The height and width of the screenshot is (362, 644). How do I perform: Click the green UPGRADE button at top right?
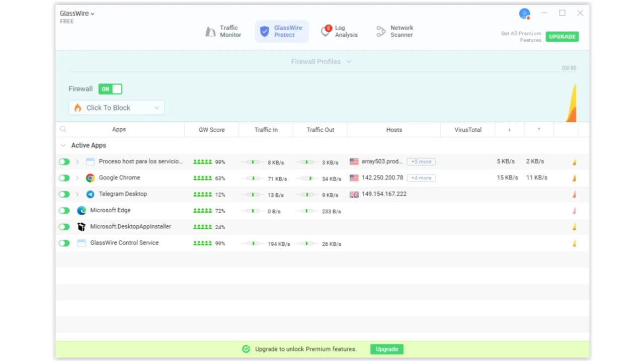pyautogui.click(x=562, y=37)
